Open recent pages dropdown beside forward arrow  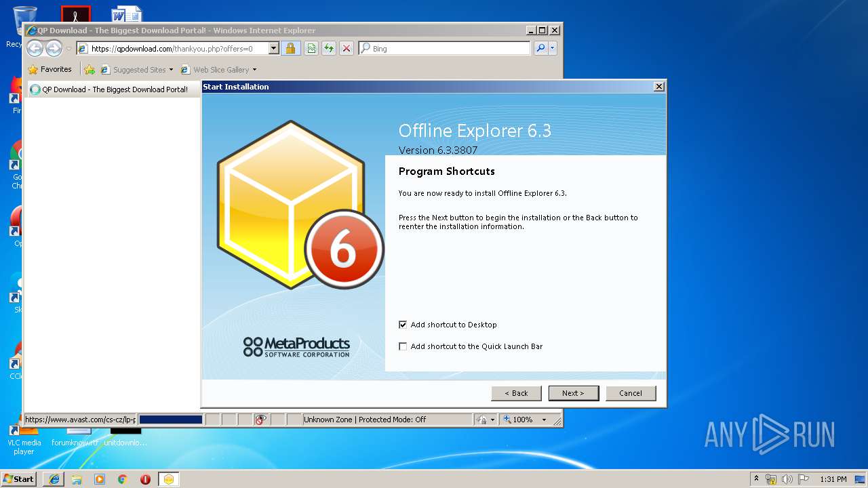68,49
